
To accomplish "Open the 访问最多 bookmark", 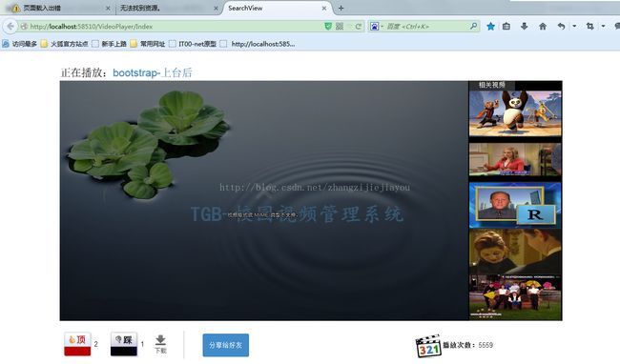I will [20, 44].
